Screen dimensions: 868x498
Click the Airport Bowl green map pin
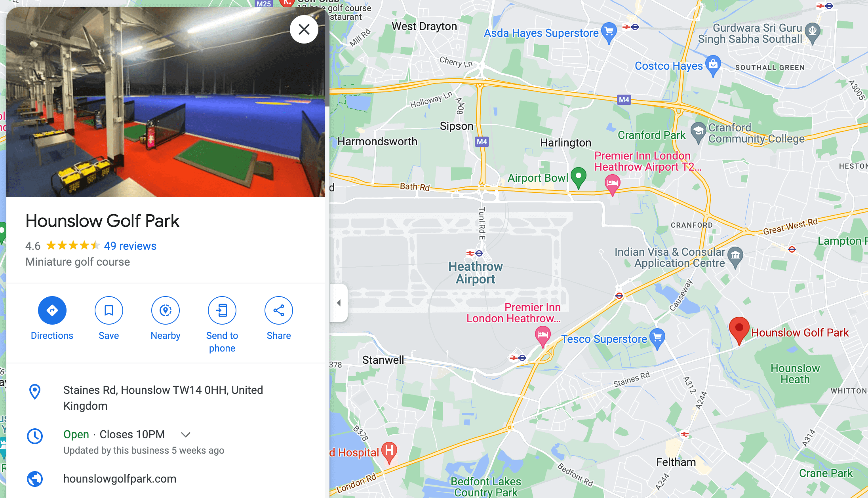pos(579,178)
